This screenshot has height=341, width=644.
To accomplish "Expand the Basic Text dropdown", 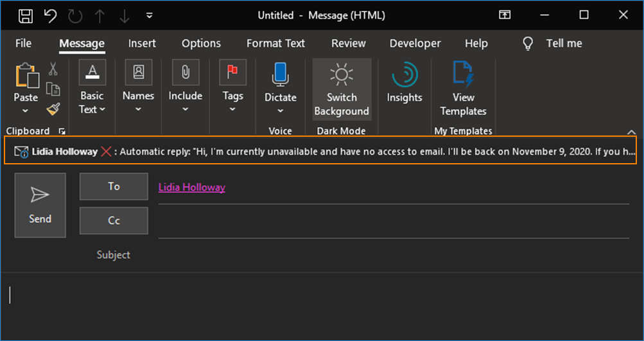I will [92, 109].
